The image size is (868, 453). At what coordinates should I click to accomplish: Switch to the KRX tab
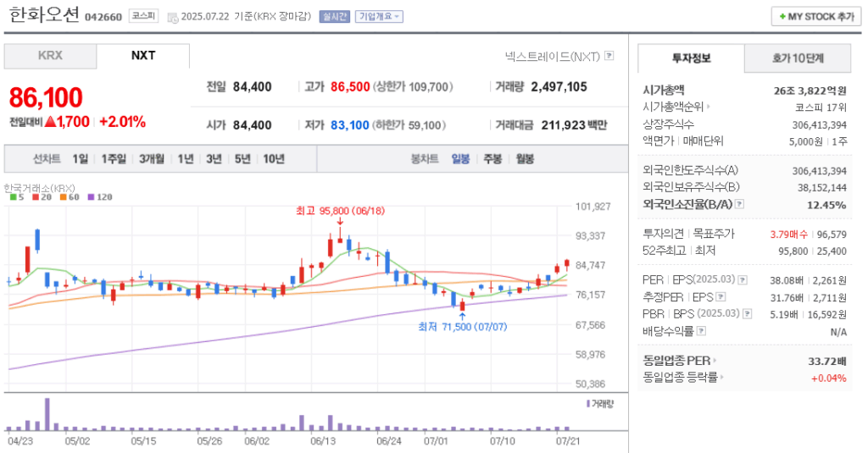tap(50, 56)
